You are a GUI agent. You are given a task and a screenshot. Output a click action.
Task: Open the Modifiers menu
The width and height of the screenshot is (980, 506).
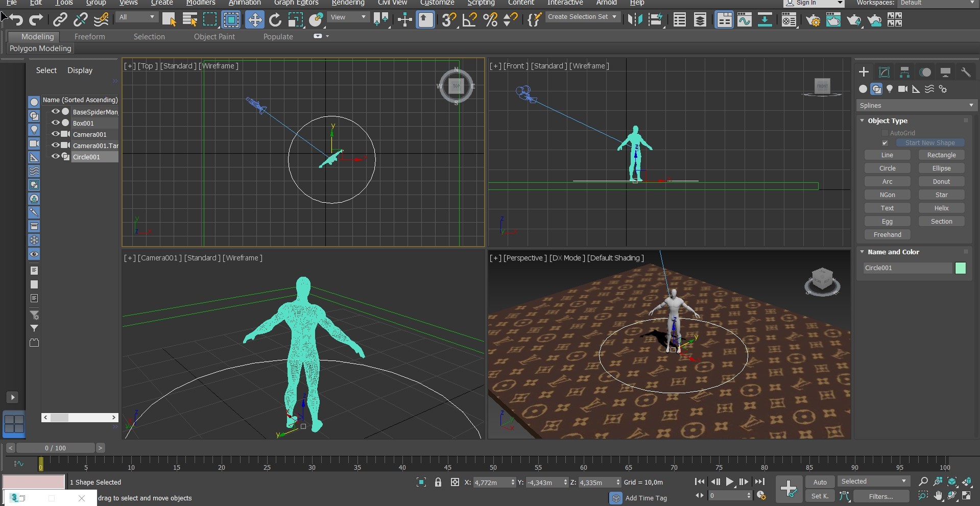[201, 3]
